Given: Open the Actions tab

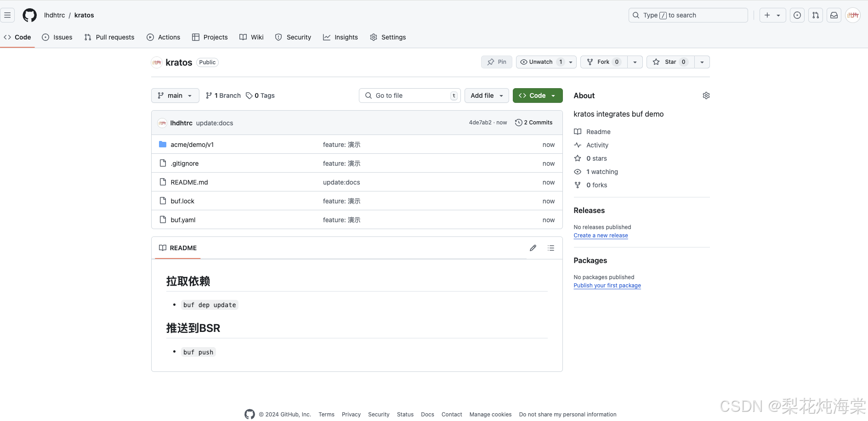Looking at the screenshot, I should (x=163, y=37).
